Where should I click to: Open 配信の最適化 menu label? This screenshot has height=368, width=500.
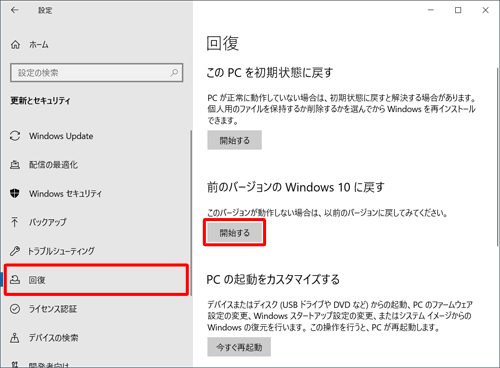53,165
